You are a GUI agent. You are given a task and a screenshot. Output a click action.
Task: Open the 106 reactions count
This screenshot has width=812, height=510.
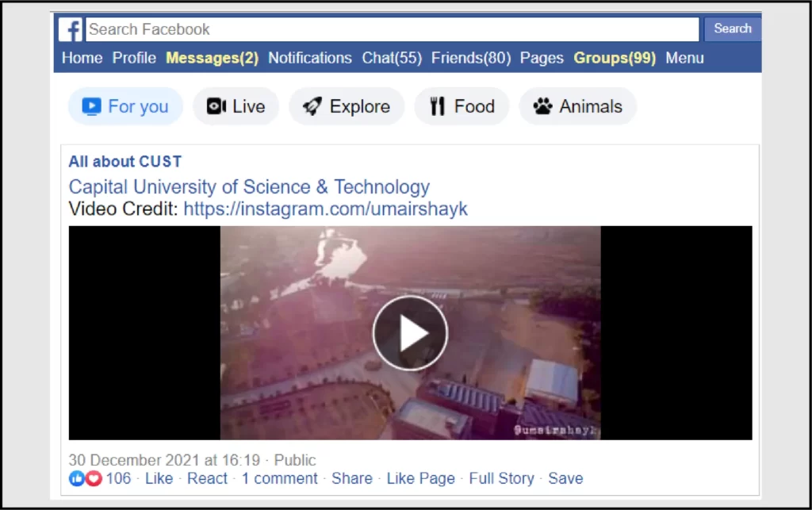point(118,478)
